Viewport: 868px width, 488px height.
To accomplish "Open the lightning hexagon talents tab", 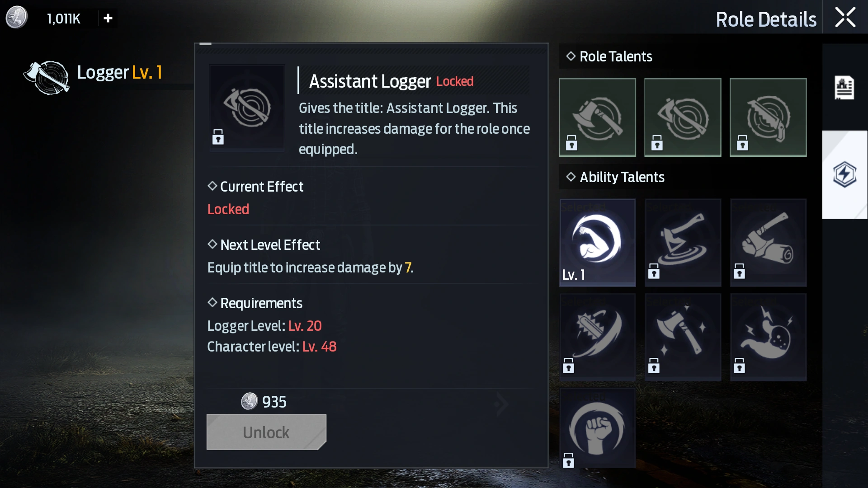I will (844, 174).
